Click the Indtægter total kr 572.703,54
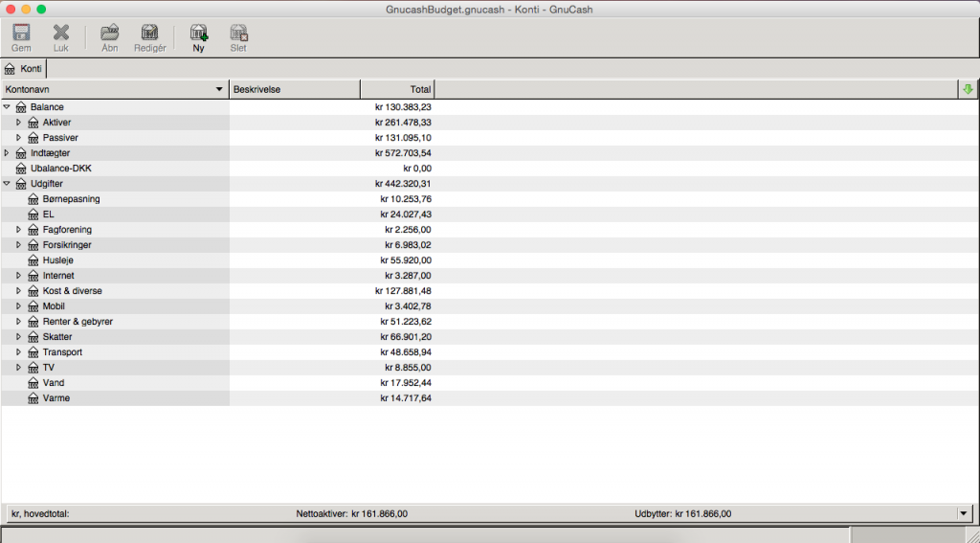This screenshot has width=980, height=543. tap(403, 153)
